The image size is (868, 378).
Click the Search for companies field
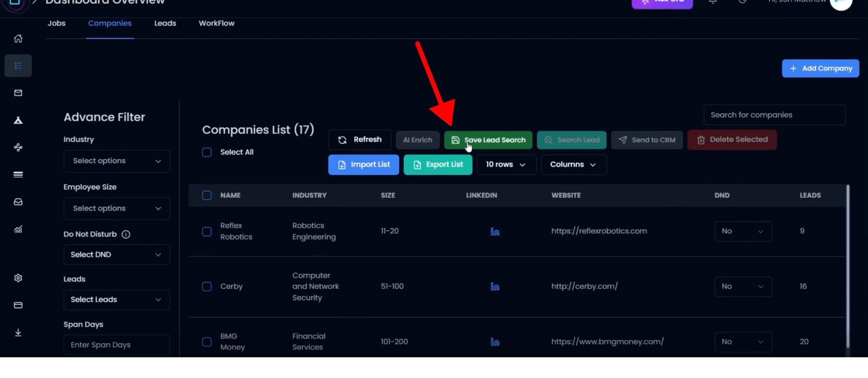coord(774,115)
